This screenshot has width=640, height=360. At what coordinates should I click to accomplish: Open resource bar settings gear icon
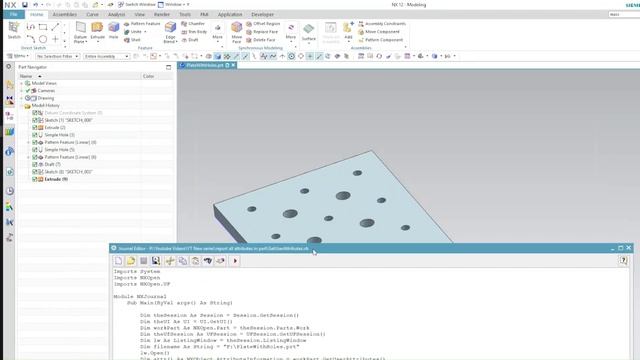(9, 67)
